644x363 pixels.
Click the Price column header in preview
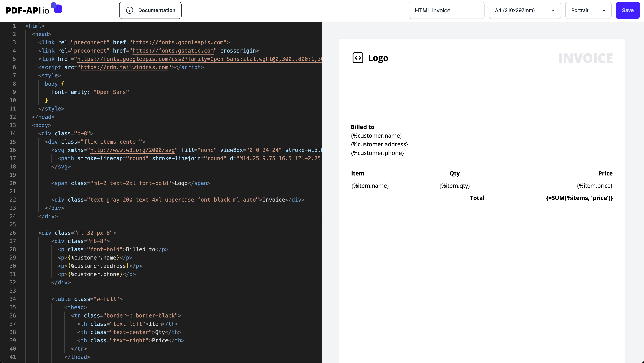pyautogui.click(x=605, y=173)
